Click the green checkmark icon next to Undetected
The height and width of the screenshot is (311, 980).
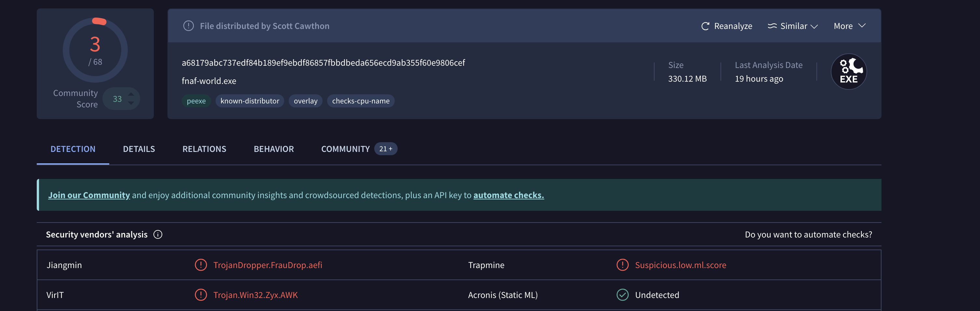pyautogui.click(x=622, y=295)
